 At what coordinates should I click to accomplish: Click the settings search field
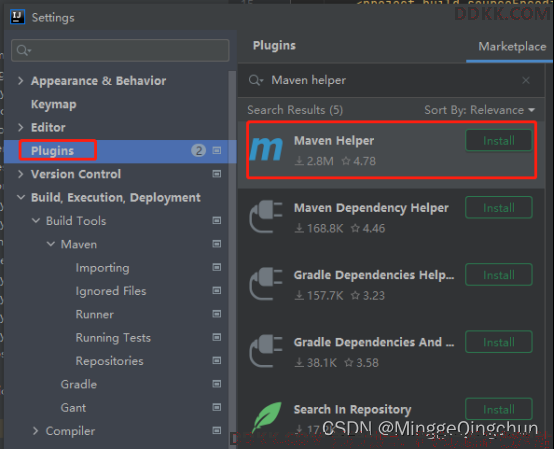(x=120, y=51)
